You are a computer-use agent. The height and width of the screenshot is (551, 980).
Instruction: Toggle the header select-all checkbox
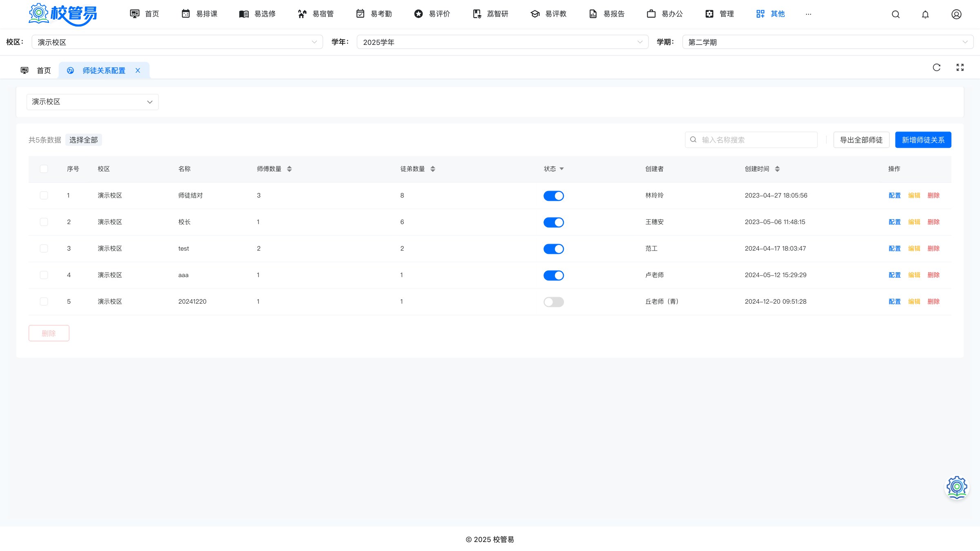[x=44, y=169]
